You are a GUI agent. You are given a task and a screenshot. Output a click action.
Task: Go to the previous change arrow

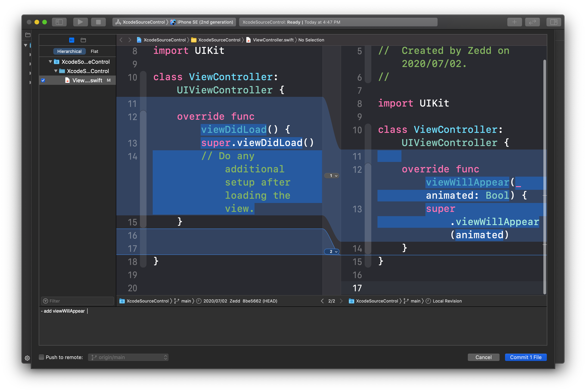pyautogui.click(x=322, y=301)
